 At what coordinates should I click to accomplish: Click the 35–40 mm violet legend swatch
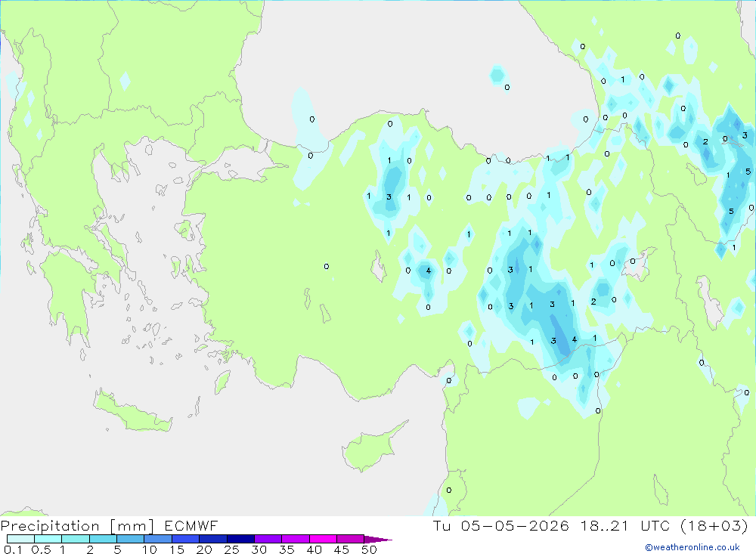pos(296,539)
